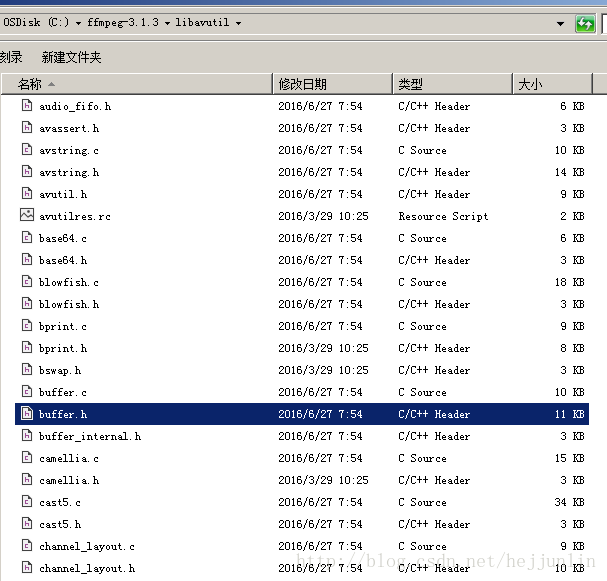
Task: Sort by 大小 column header
Action: click(553, 84)
